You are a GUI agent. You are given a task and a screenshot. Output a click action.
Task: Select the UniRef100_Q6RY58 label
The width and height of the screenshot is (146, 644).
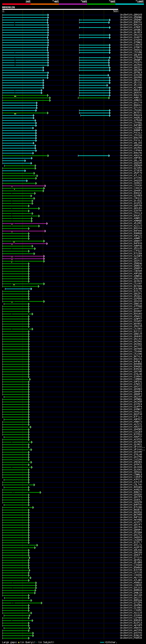coord(131,206)
